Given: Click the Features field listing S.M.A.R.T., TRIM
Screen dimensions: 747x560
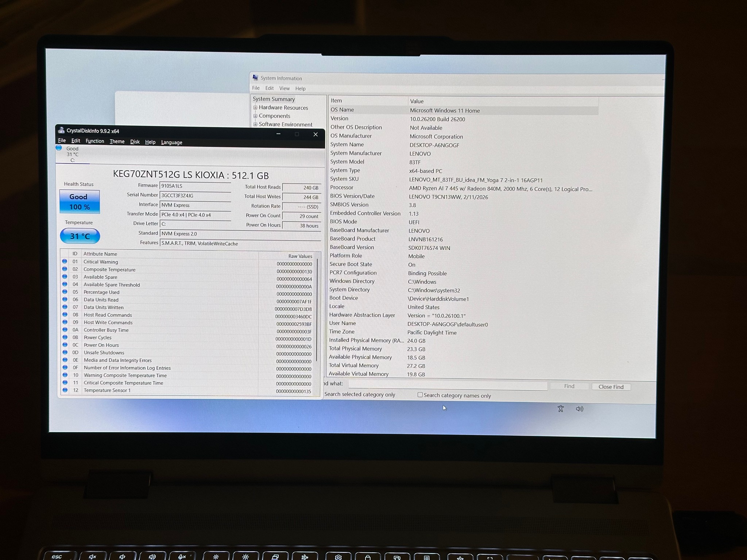Looking at the screenshot, I should (240, 244).
